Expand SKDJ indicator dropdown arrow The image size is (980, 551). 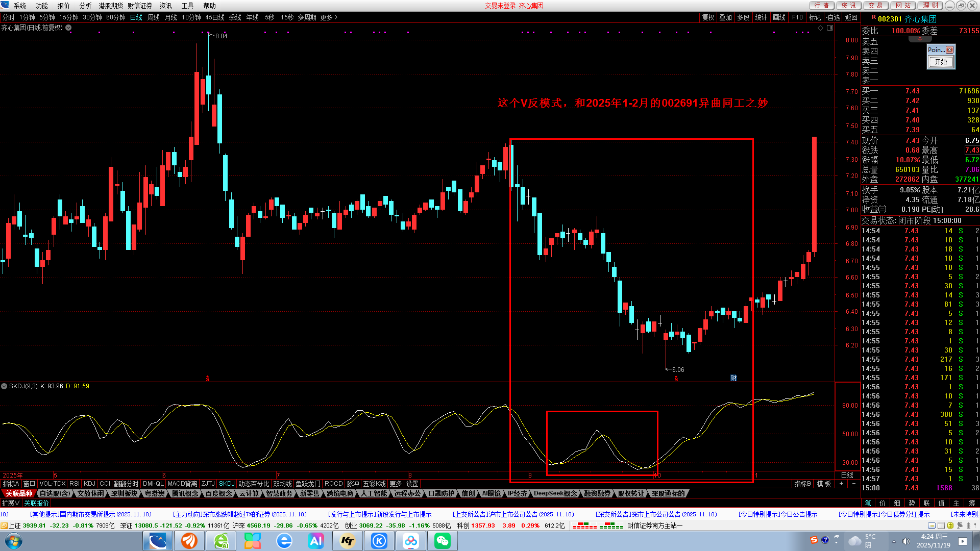point(4,386)
